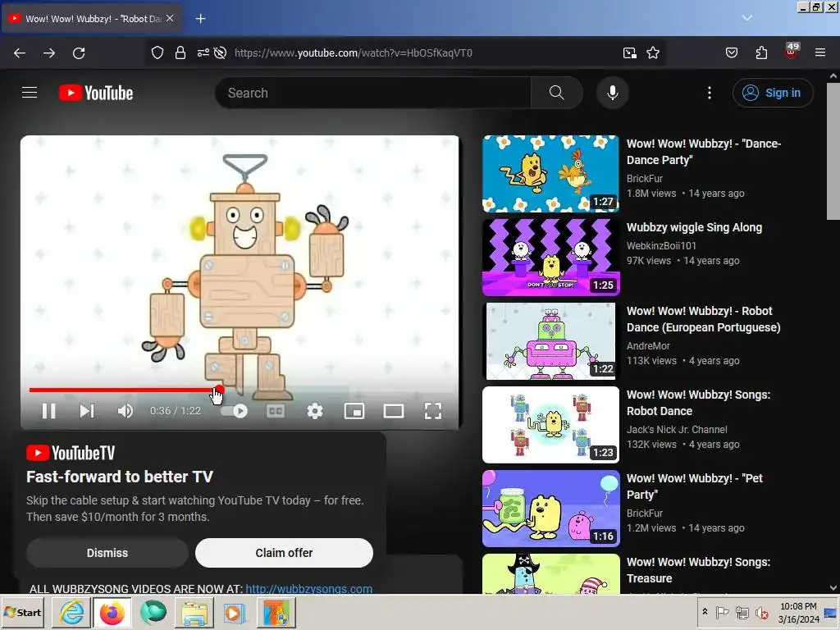The image size is (840, 630).
Task: Open Wubbzy wiggle Sing Along thumbnail
Action: click(x=550, y=257)
